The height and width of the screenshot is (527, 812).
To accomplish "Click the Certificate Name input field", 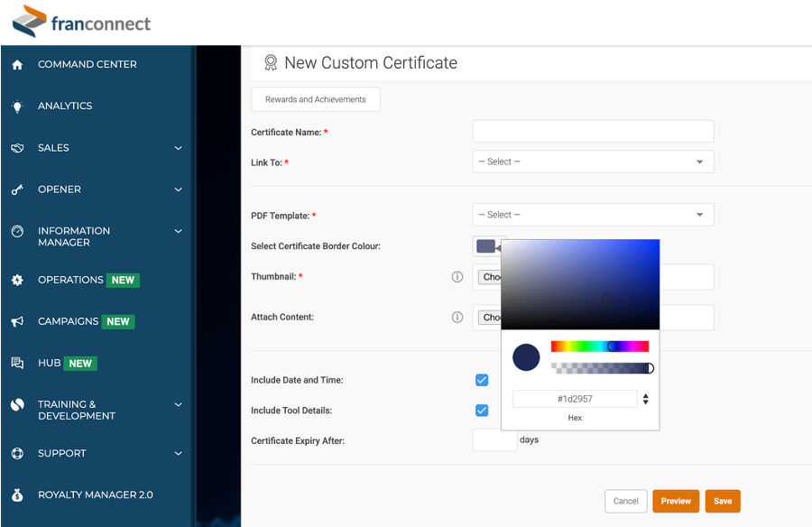I will (x=593, y=132).
